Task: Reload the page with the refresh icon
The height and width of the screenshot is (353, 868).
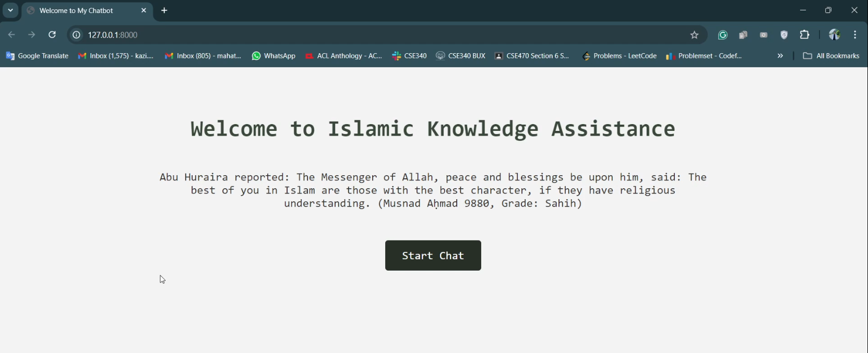Action: coord(52,35)
